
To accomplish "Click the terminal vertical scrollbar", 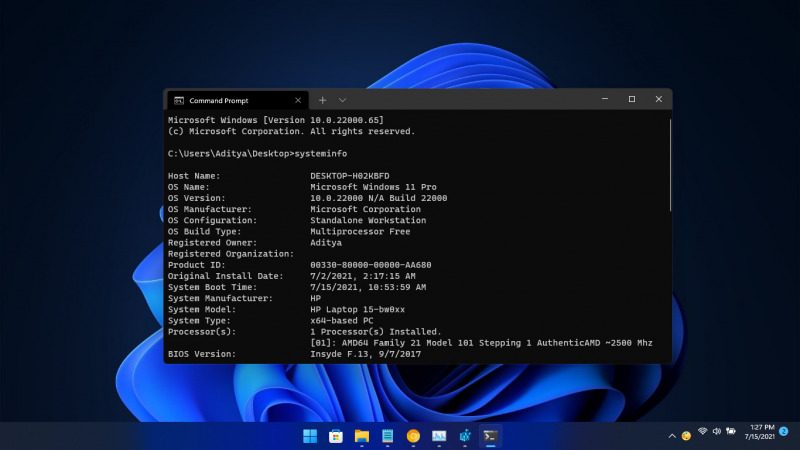I will point(670,164).
